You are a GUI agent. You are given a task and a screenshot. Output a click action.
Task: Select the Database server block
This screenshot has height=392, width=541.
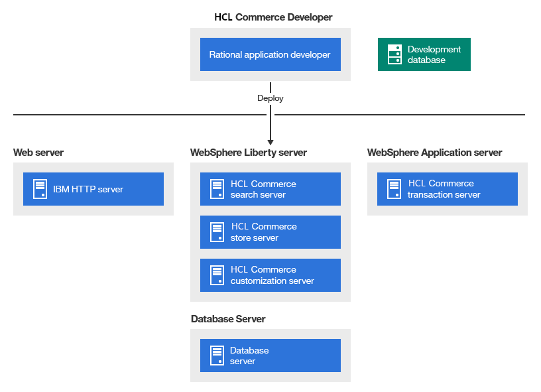(270, 355)
